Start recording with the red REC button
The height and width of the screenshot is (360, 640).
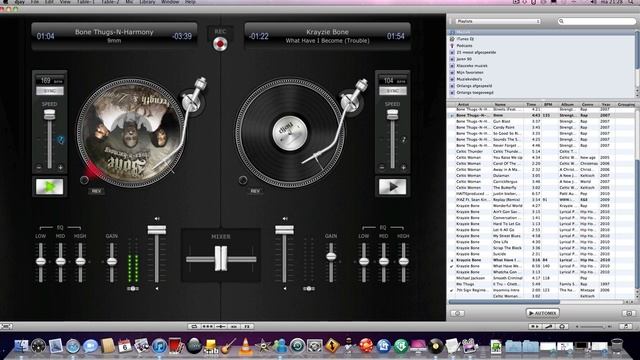(x=220, y=43)
